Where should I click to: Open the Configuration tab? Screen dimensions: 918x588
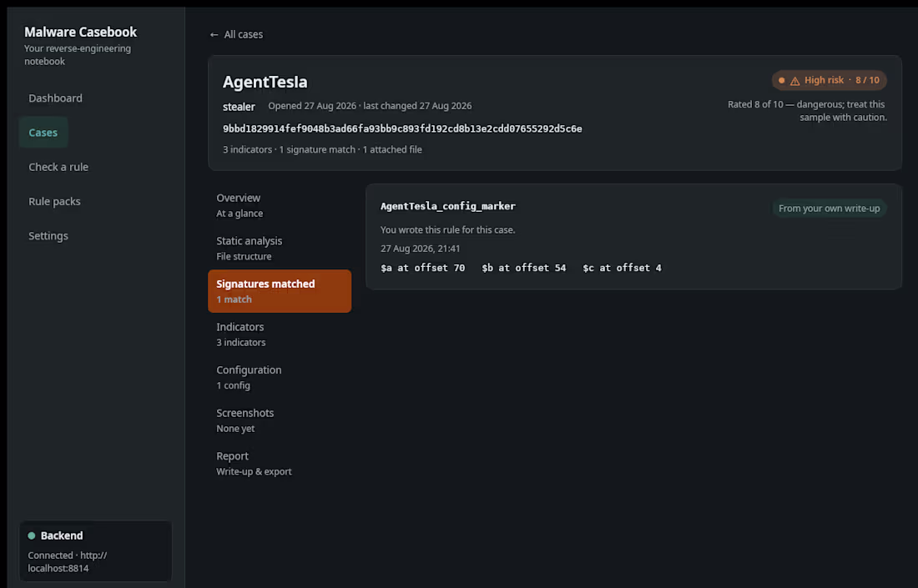pyautogui.click(x=280, y=377)
